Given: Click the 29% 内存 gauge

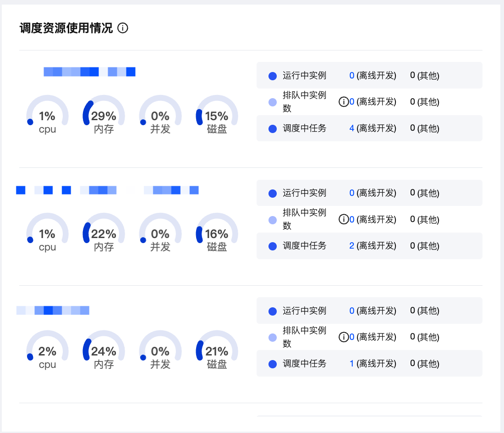Looking at the screenshot, I should click(104, 115).
